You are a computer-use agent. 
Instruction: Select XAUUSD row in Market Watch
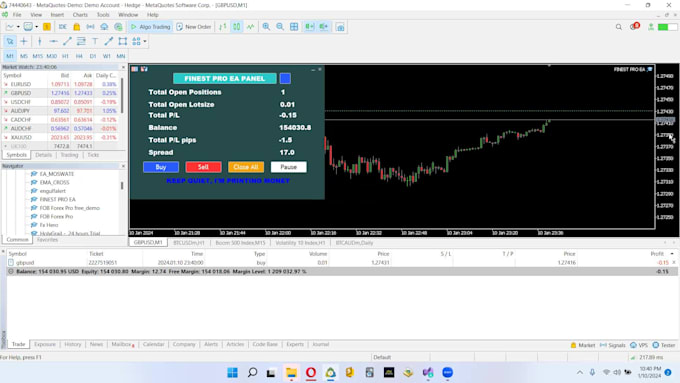[x=61, y=137]
